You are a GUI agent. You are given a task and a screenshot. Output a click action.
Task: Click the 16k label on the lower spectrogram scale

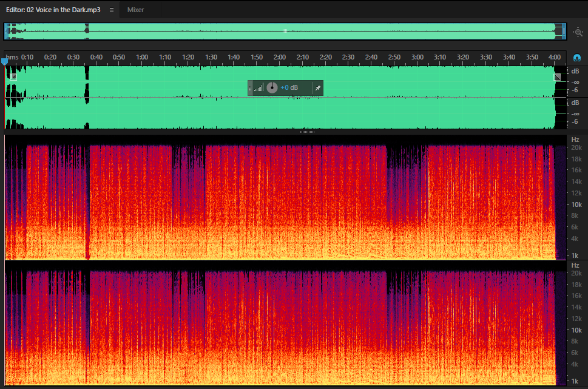(576, 296)
